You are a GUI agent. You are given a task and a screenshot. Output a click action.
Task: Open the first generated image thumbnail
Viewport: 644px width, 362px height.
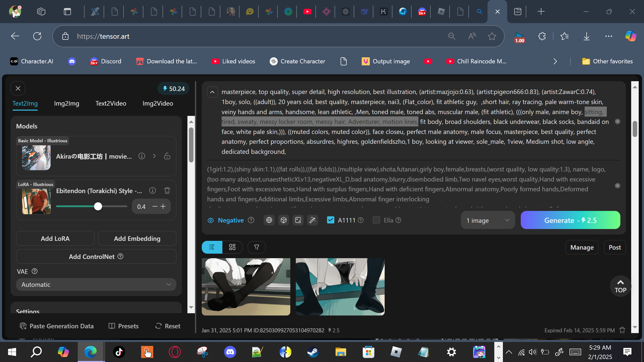(x=246, y=287)
